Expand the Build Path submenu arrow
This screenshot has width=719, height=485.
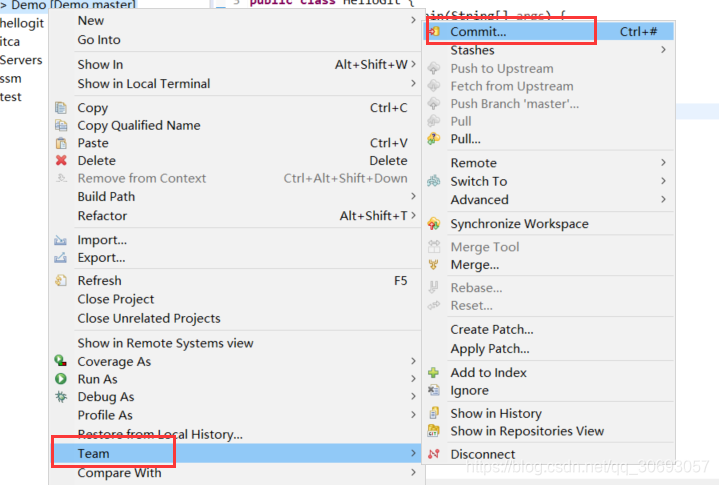413,196
